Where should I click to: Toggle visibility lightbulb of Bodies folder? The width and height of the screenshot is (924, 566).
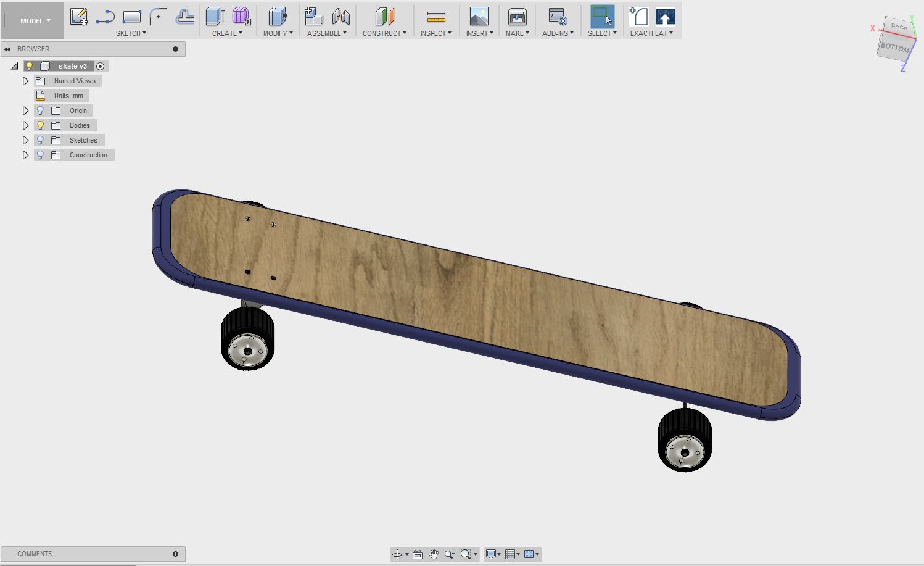[x=40, y=125]
